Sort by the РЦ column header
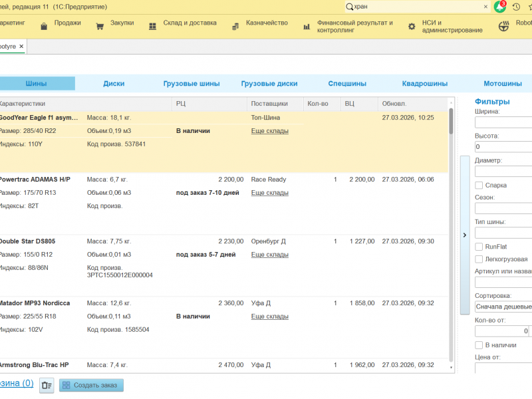Image resolution: width=532 pixels, height=399 pixels. (209, 104)
